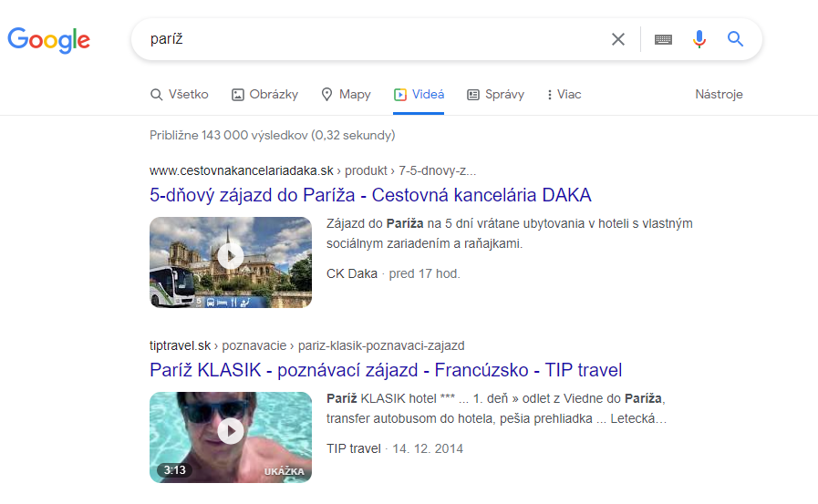818x504 pixels.
Task: Click the Zájazd do Paríža snippet description
Action: pyautogui.click(x=510, y=233)
